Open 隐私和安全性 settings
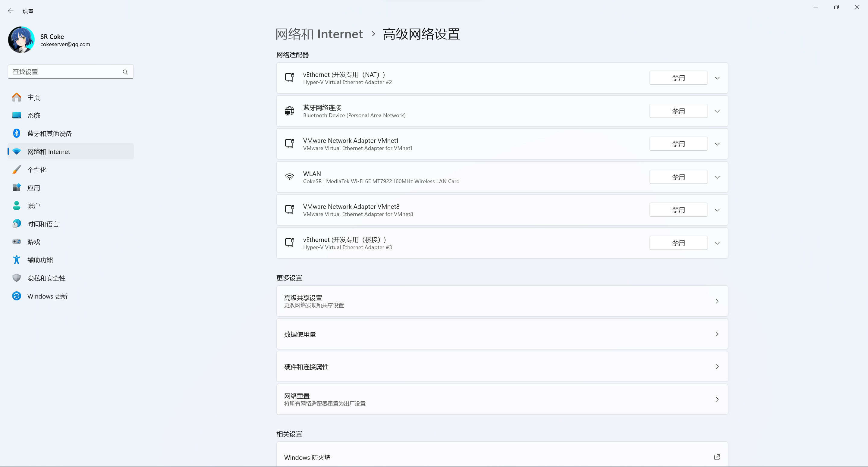868x467 pixels. click(71, 278)
